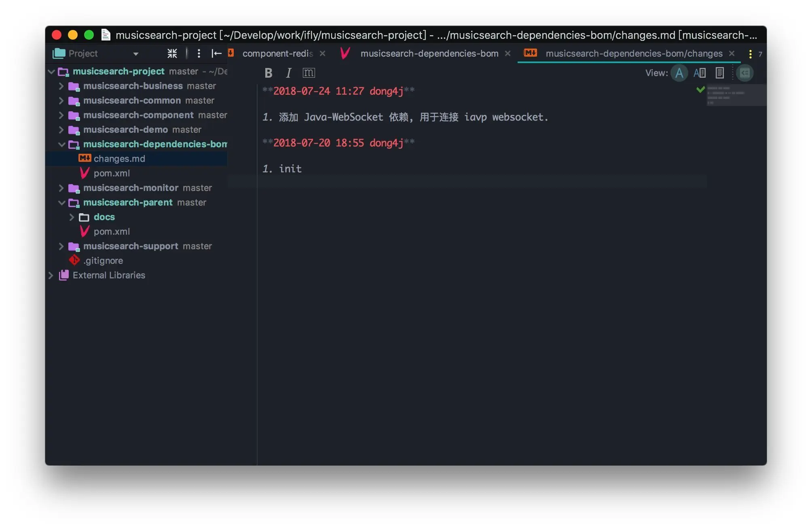Switch to editor and preview split view
The height and width of the screenshot is (530, 812).
click(699, 73)
